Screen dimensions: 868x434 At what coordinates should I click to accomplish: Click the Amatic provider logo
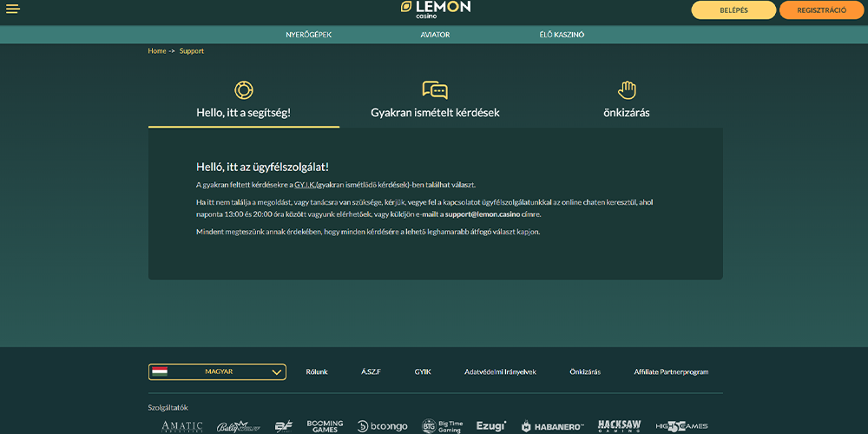(181, 426)
